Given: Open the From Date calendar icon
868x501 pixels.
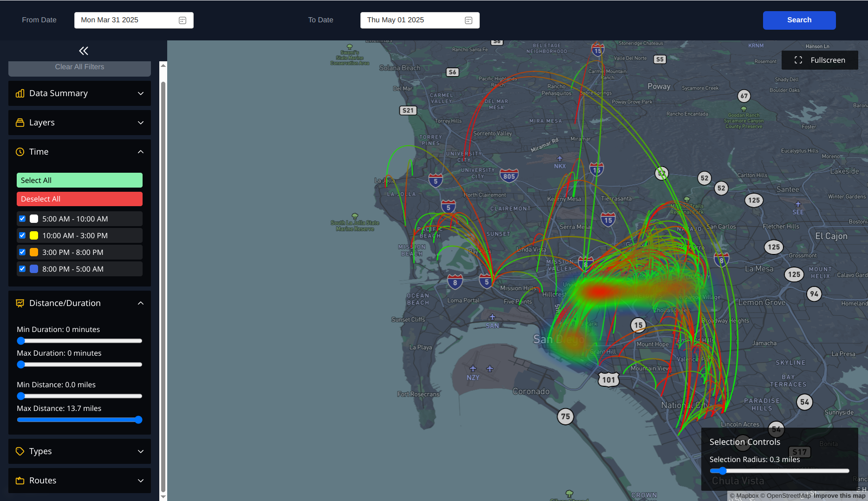Looking at the screenshot, I should click(183, 20).
